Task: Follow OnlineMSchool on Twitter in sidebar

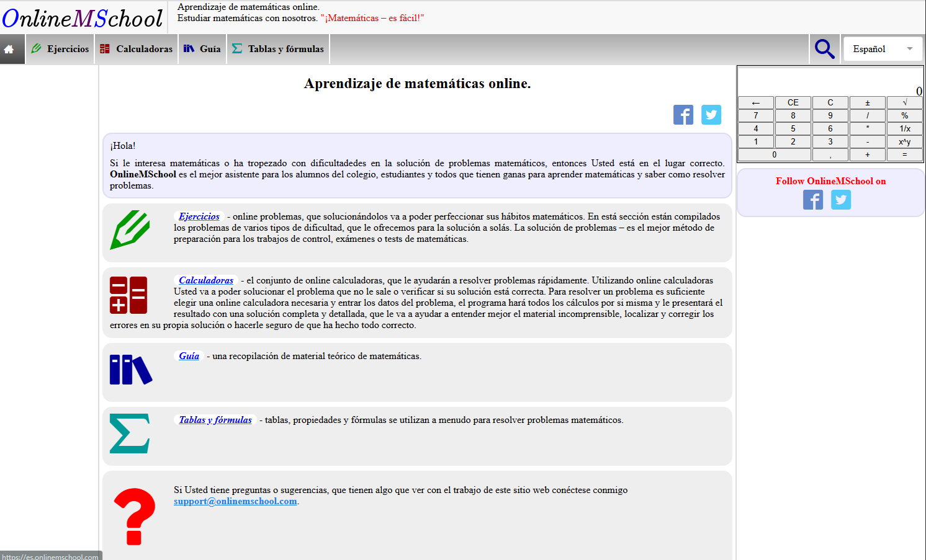Action: 841,200
